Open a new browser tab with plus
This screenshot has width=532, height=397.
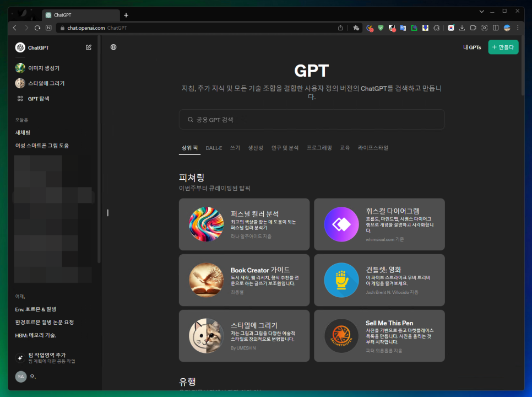(x=126, y=15)
